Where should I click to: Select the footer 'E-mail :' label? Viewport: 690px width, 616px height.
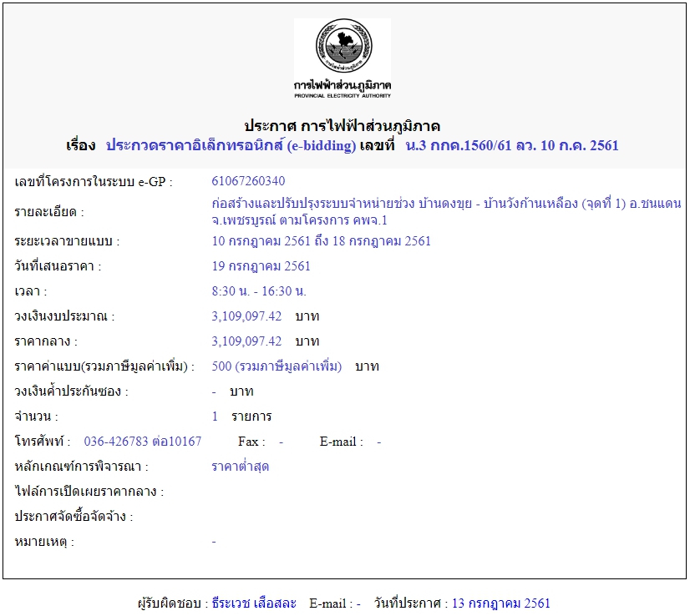click(331, 603)
